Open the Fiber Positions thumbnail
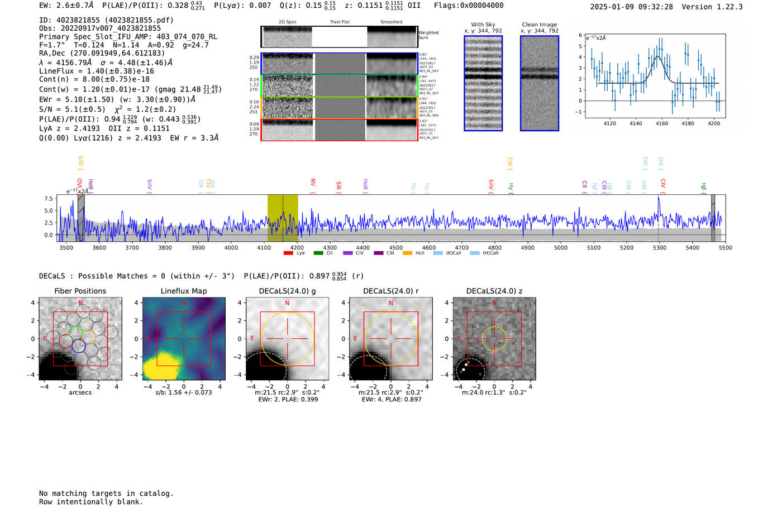 80,339
